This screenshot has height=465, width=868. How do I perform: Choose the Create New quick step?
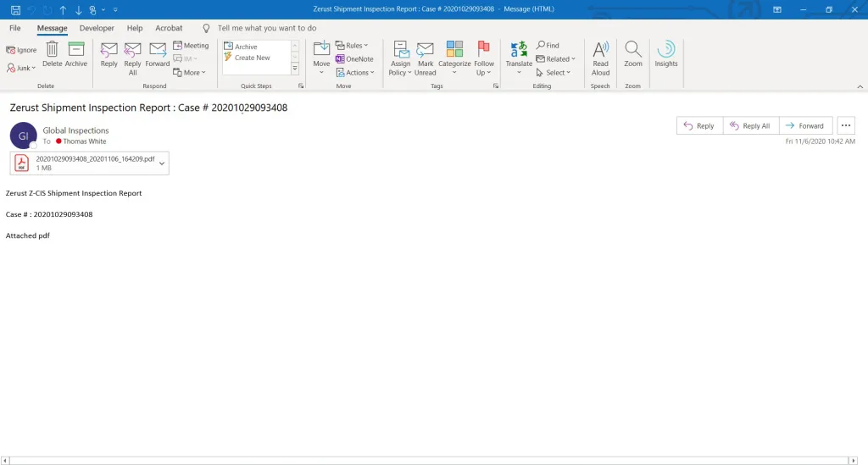click(x=247, y=58)
